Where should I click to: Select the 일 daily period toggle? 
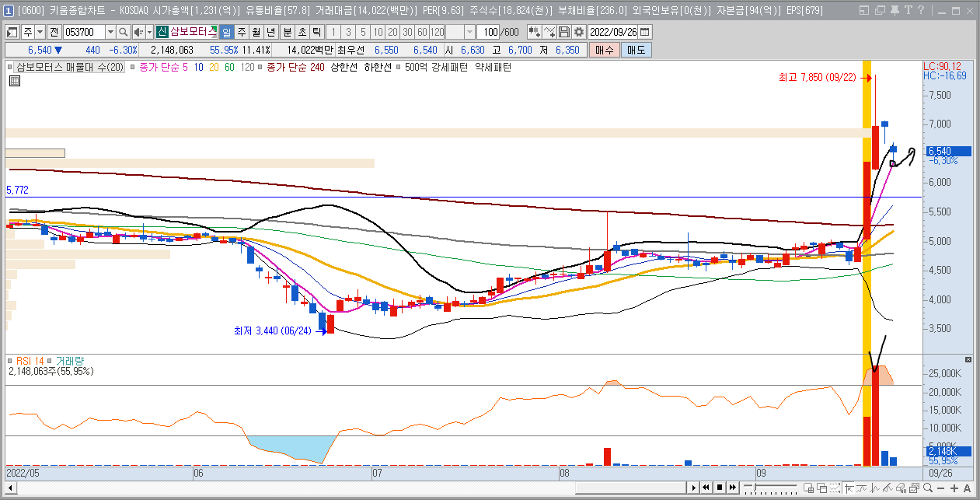pyautogui.click(x=226, y=32)
